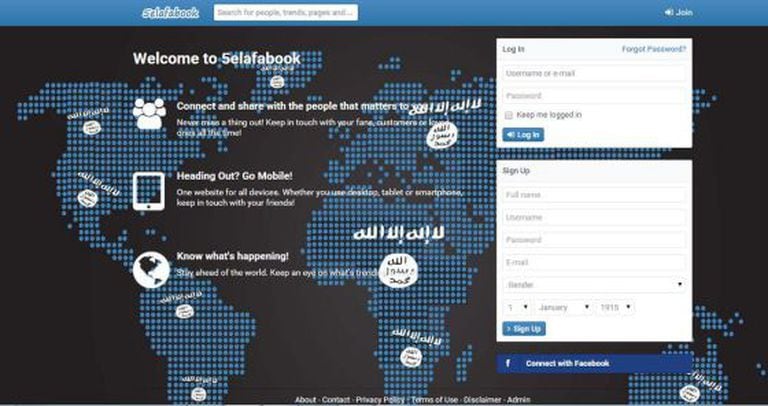Open the January month dropdown

[563, 308]
